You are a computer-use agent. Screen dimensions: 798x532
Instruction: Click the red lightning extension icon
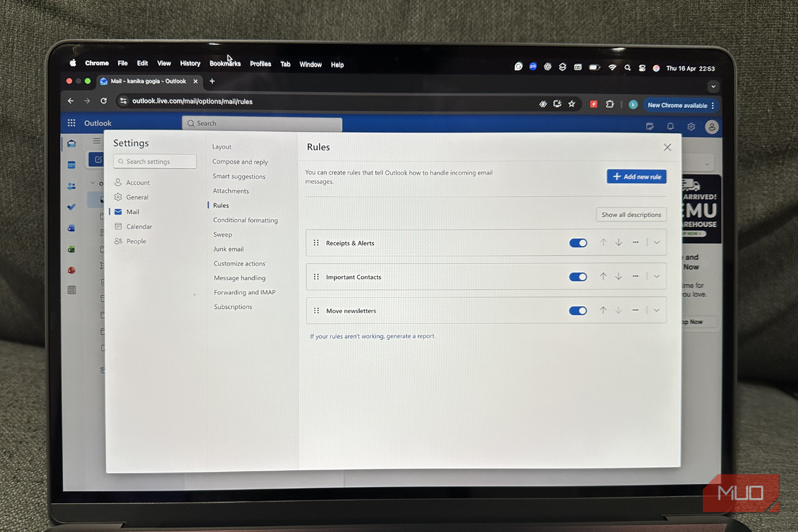593,104
